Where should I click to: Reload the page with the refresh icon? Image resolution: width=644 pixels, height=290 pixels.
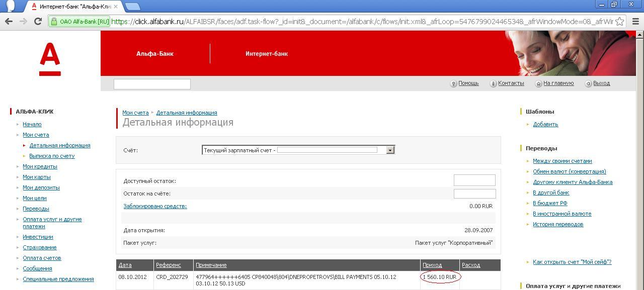pos(38,21)
